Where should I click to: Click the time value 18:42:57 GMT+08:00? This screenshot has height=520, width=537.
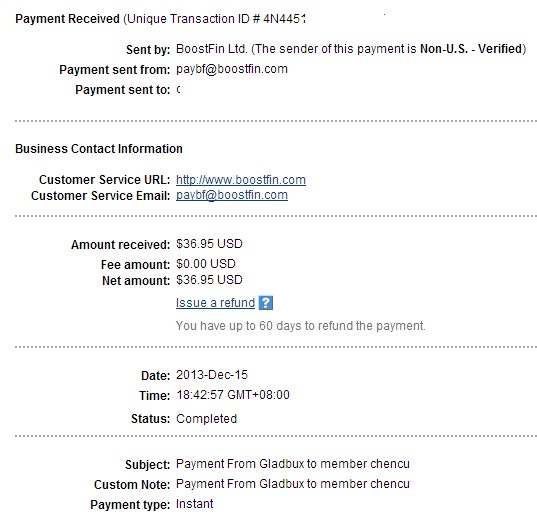click(233, 395)
